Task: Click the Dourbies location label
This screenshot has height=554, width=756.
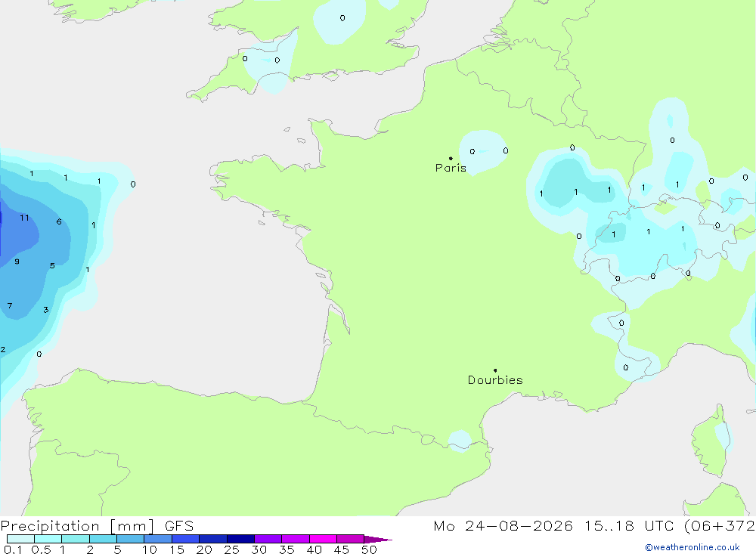Action: 495,380
